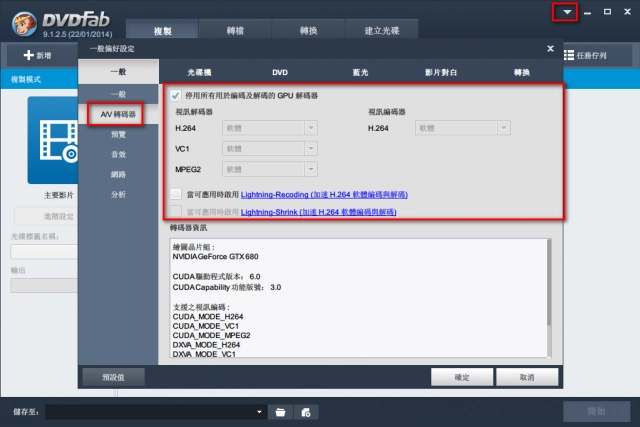
Task: Toggle the Lightning-Shrink checkbox
Action: 176,211
